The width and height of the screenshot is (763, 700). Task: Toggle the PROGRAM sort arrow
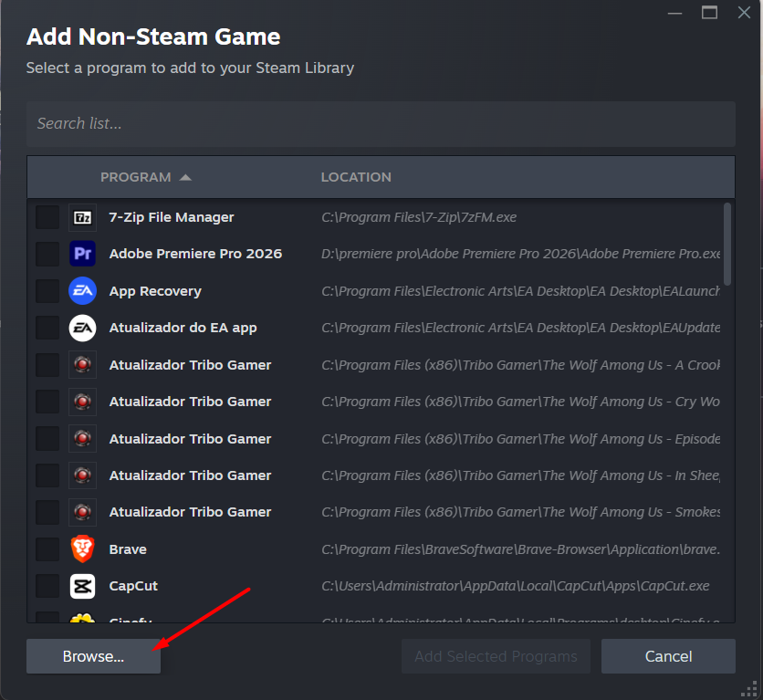click(185, 178)
